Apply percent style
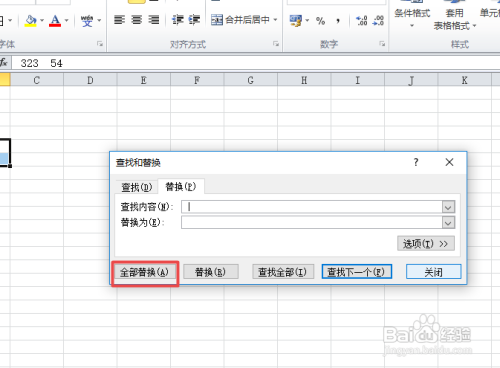 click(321, 21)
